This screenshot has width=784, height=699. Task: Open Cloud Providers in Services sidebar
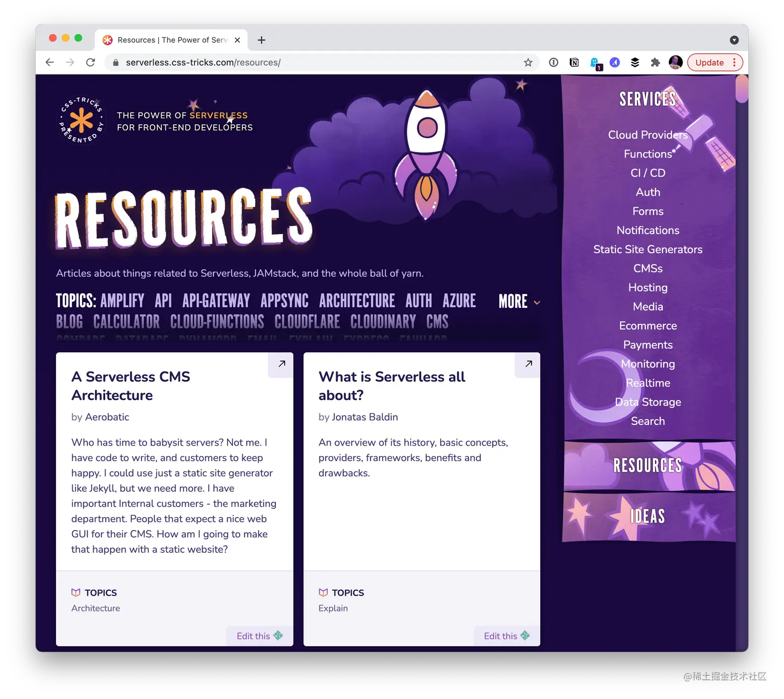tap(648, 135)
